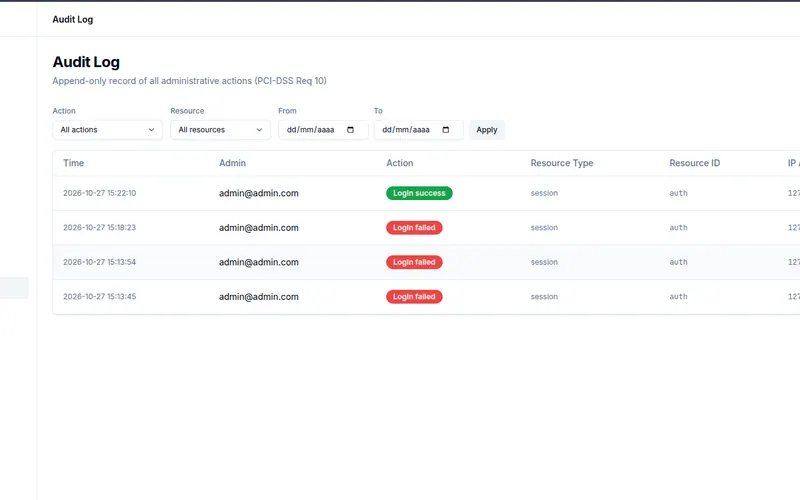Click the large Audit Log page heading
This screenshot has height=500, width=800.
86,62
